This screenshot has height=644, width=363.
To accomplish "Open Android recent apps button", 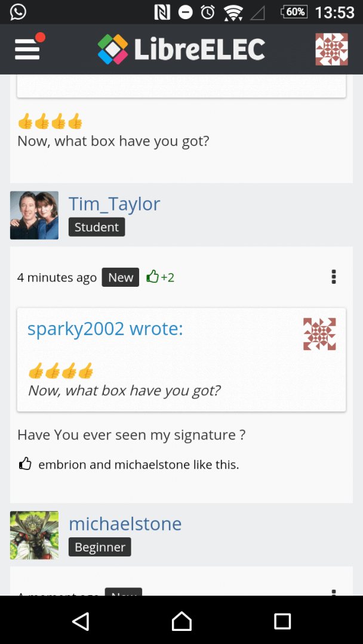I will 282,621.
